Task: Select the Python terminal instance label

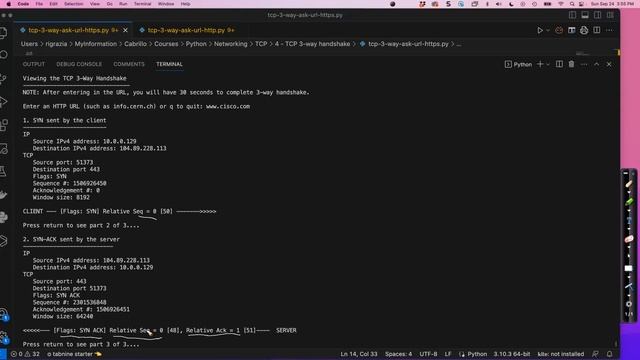Action: pos(518,64)
